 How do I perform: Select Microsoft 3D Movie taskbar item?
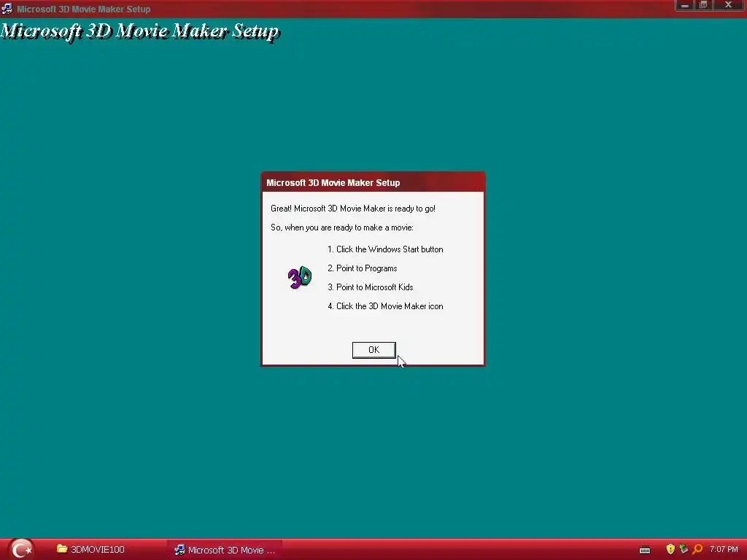225,550
